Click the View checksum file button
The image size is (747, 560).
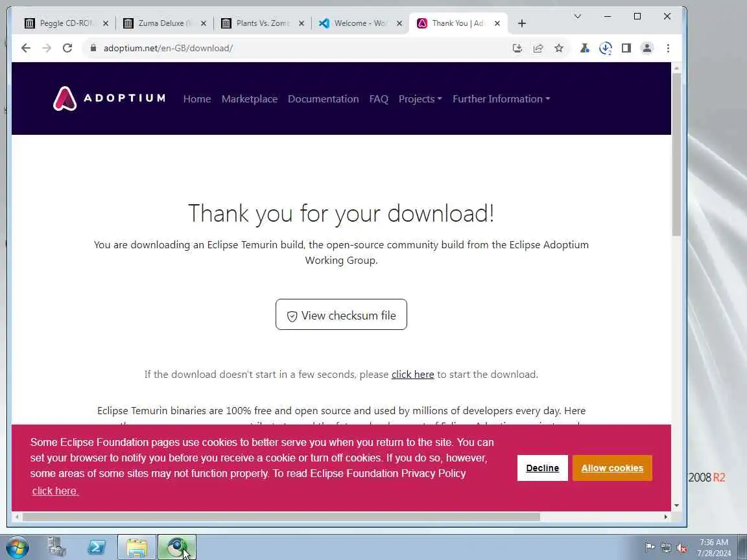click(x=341, y=315)
